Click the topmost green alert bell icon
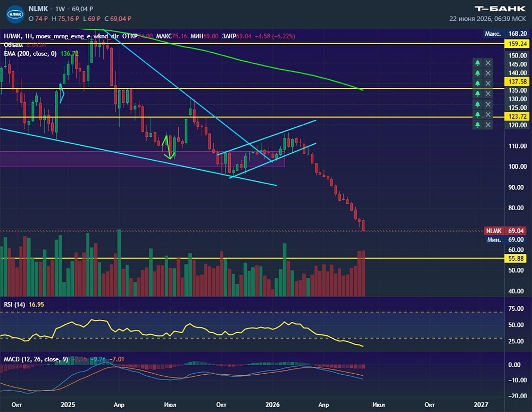The height and width of the screenshot is (412, 532). (477, 63)
